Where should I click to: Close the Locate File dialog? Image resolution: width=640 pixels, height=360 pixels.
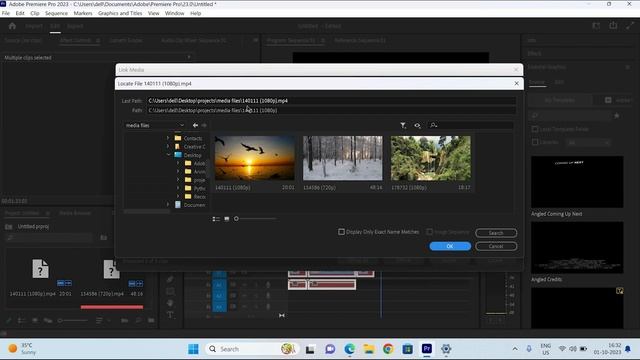pos(516,83)
